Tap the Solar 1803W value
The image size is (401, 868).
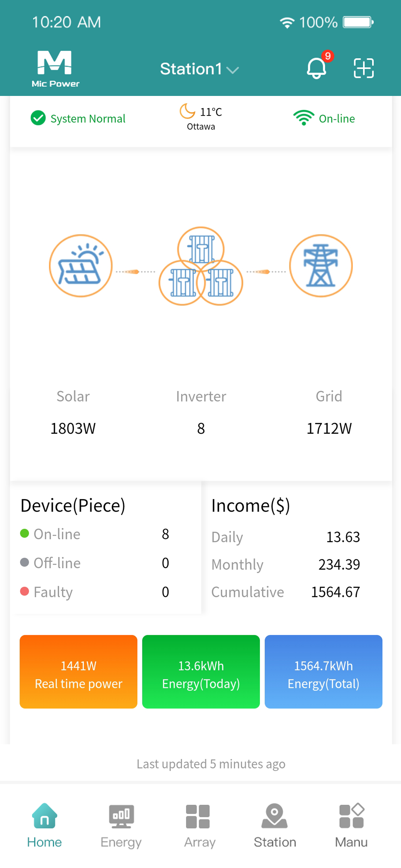click(73, 429)
